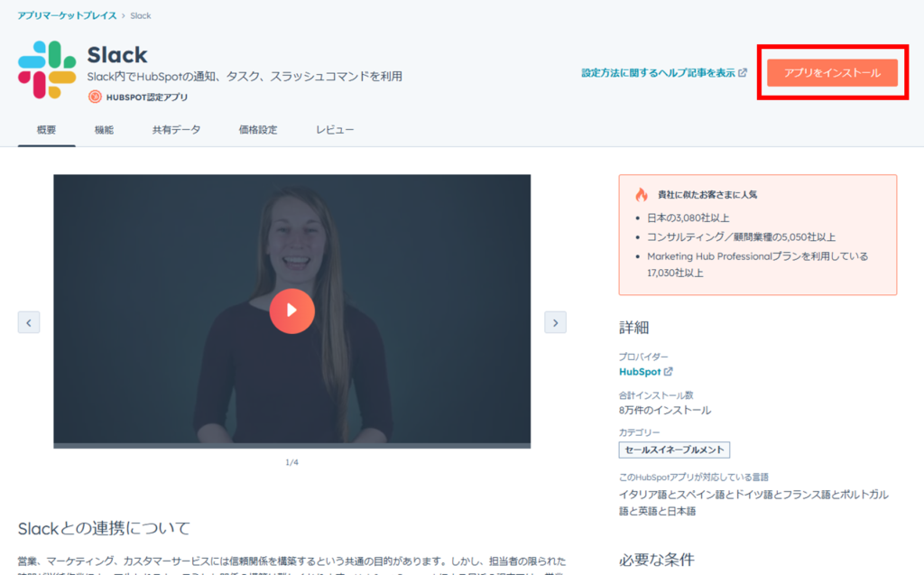Select the 概要 tab
Viewport: 924px width, 575px height.
pyautogui.click(x=47, y=130)
